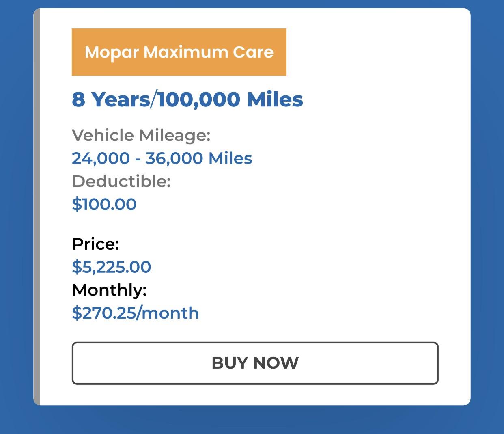Select the 24,000 - 36,000 Miles value
Image resolution: width=504 pixels, height=434 pixels.
click(162, 158)
